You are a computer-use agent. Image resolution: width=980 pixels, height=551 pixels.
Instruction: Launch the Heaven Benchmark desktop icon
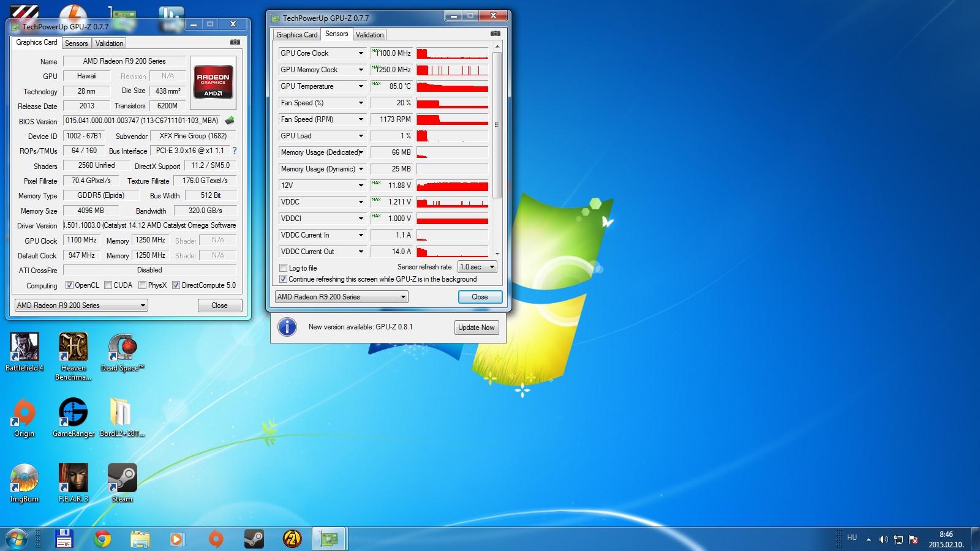coord(73,356)
